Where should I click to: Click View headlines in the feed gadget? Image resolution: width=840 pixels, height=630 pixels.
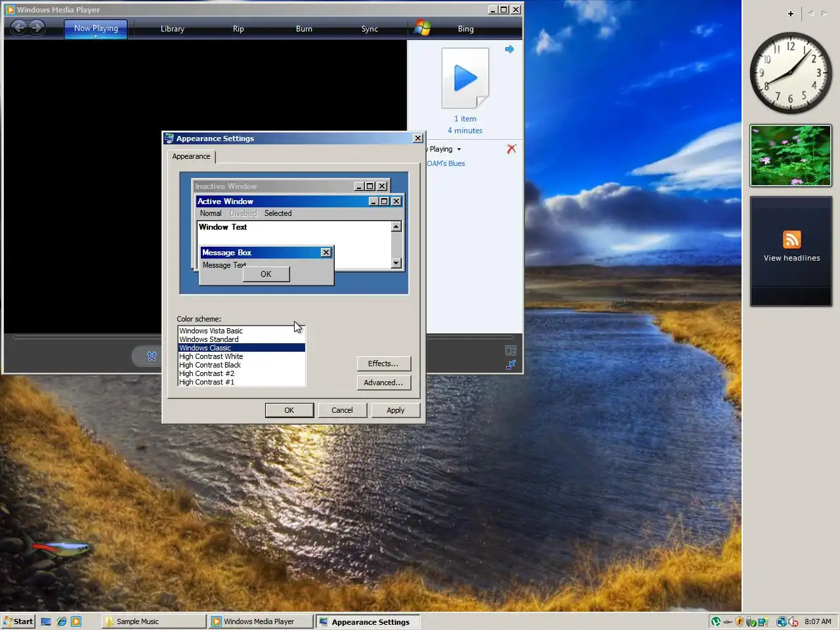[791, 258]
